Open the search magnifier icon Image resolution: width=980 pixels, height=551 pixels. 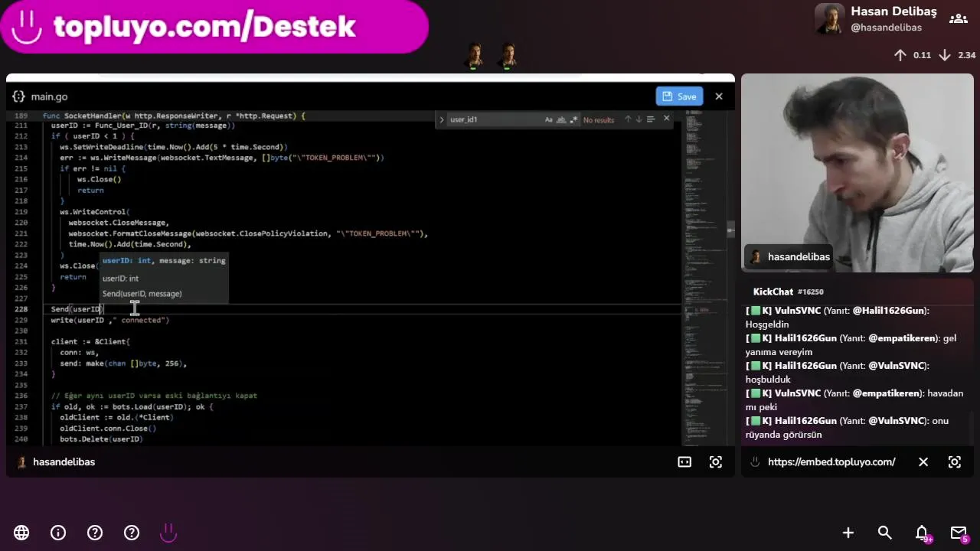coord(885,533)
